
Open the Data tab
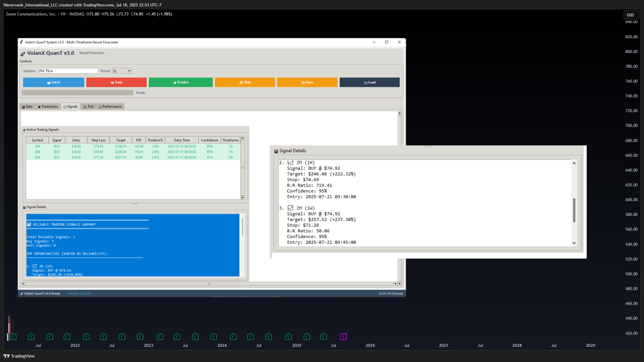coord(27,106)
